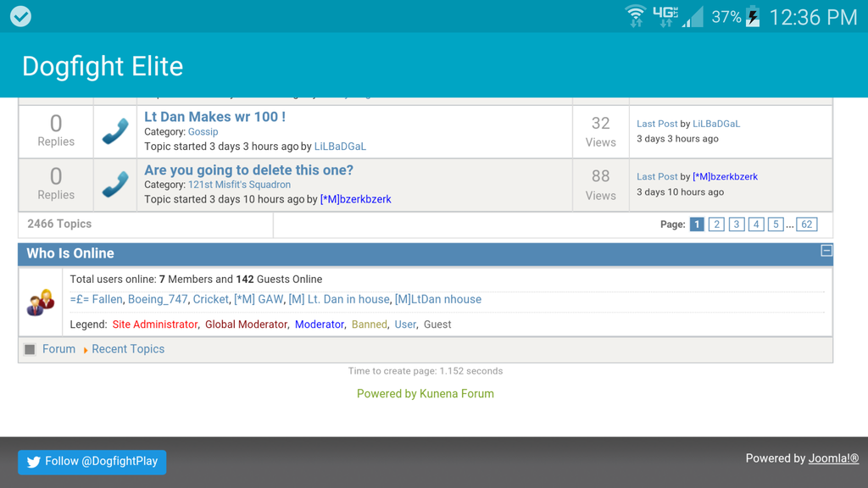Click the Who Is Online users icon
Viewport: 868px width, 488px height.
click(41, 302)
